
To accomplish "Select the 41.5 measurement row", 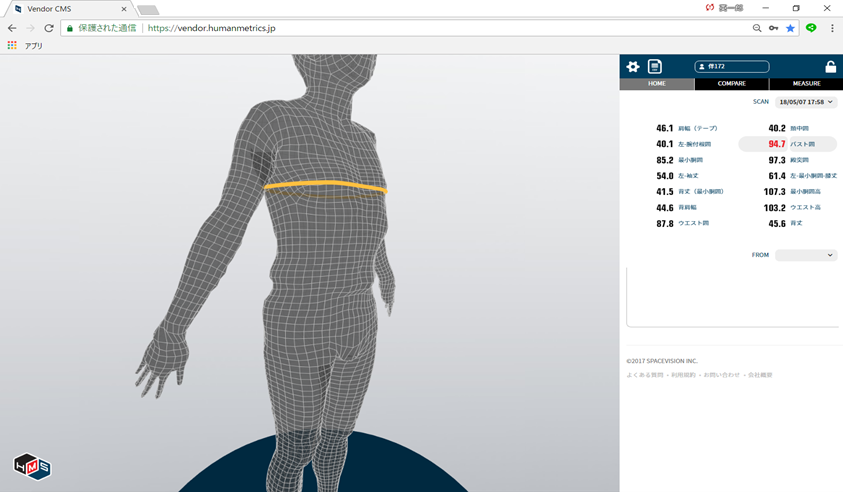I will click(x=690, y=191).
